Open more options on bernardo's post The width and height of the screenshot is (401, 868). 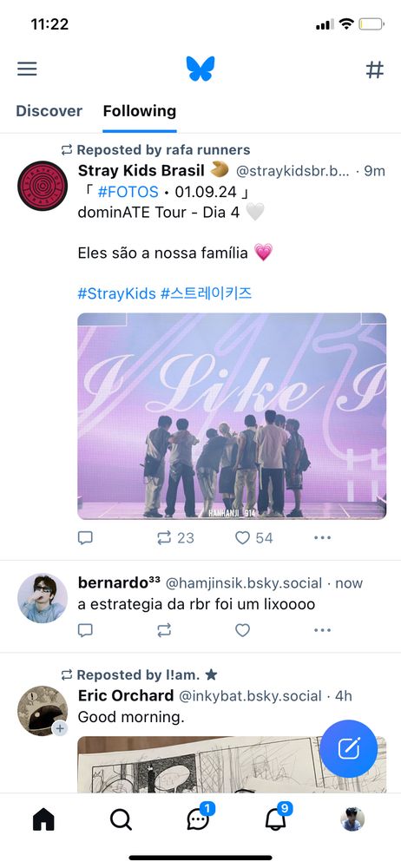click(x=322, y=630)
